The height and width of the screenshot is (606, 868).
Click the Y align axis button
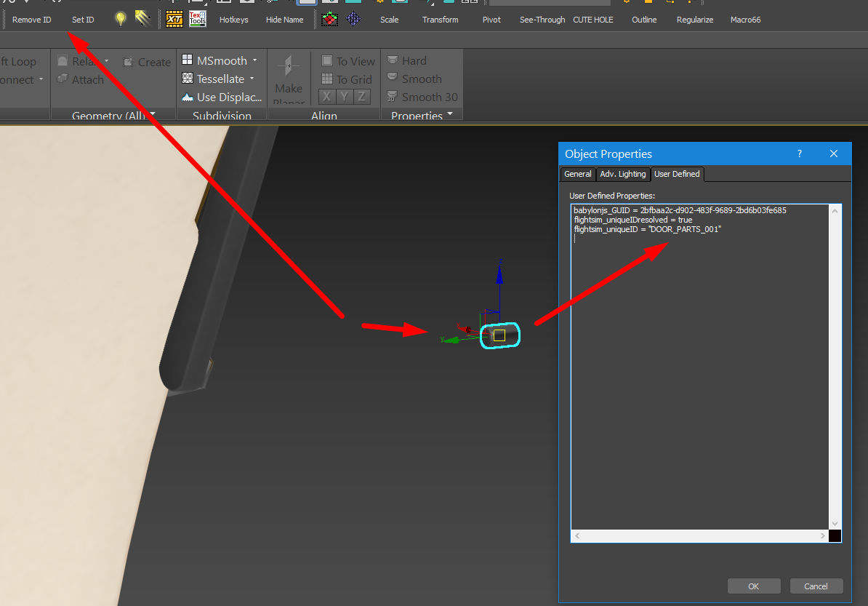(345, 96)
